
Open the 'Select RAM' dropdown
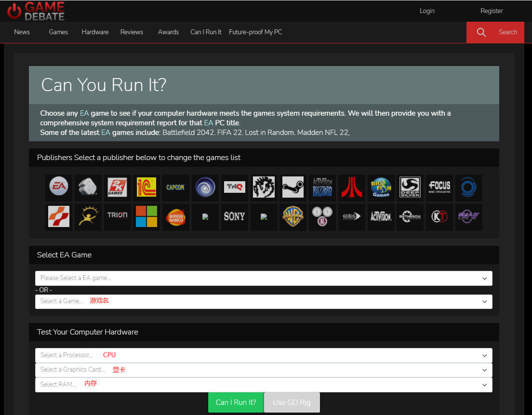[x=264, y=385]
